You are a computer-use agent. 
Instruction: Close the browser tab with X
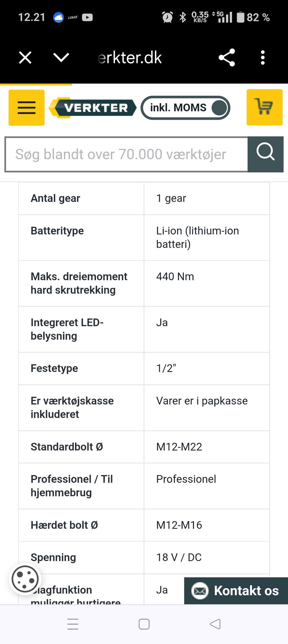(25, 57)
